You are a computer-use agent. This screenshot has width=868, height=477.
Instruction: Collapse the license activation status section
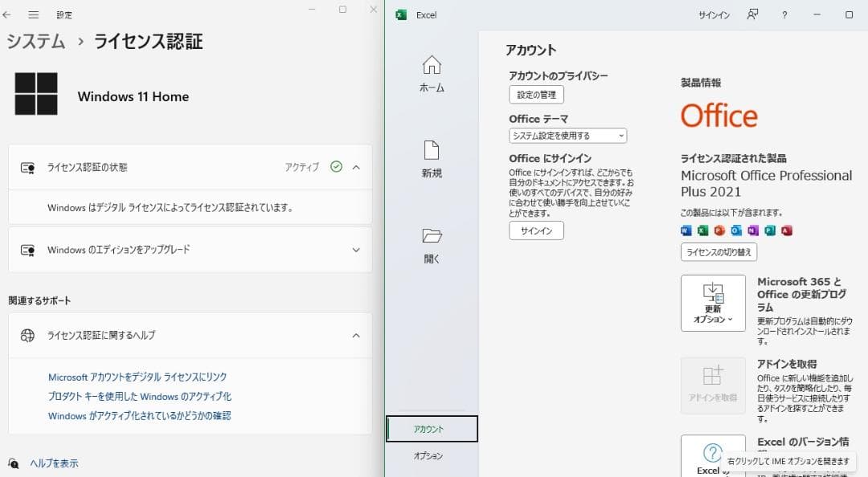(x=356, y=167)
